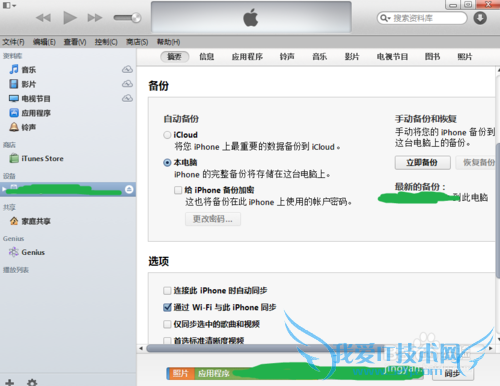This screenshot has height=386, width=500.
Task: Switch to the 铃声 tab
Action: (x=287, y=57)
